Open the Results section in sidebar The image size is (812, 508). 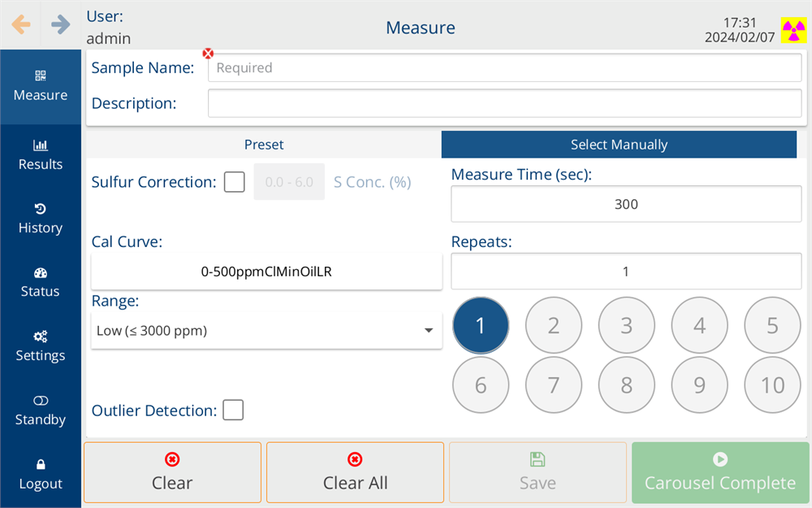click(x=41, y=154)
